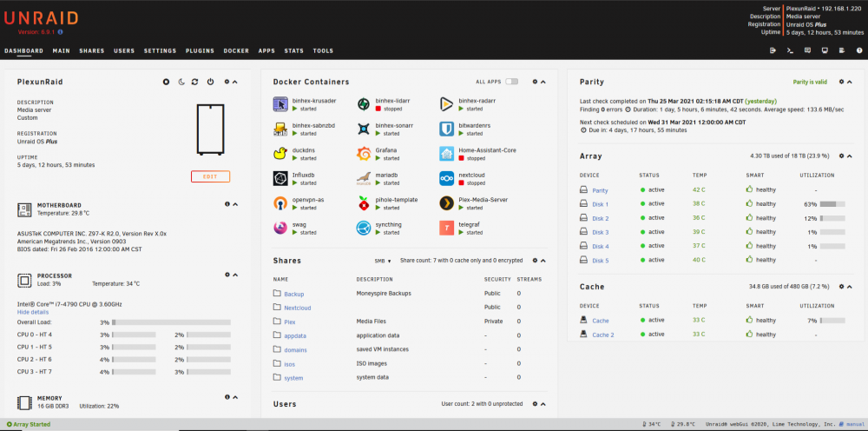Click the openvpn-as container icon
The width and height of the screenshot is (868, 431).
click(280, 203)
